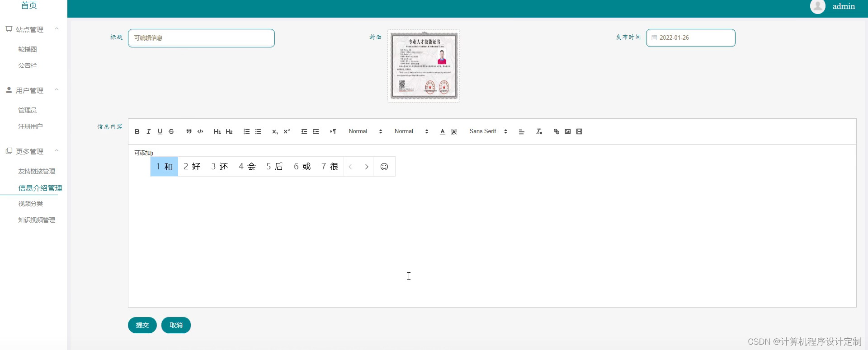The width and height of the screenshot is (868, 350).
Task: Increase text indent
Action: [316, 131]
